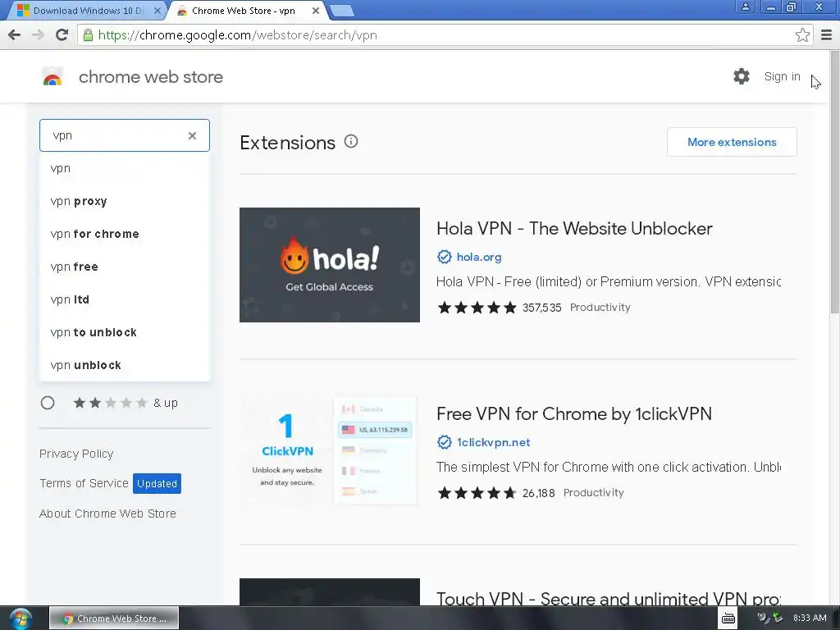Click 1clickVPN's Productivity category label
This screenshot has height=630, width=840.
[594, 493]
